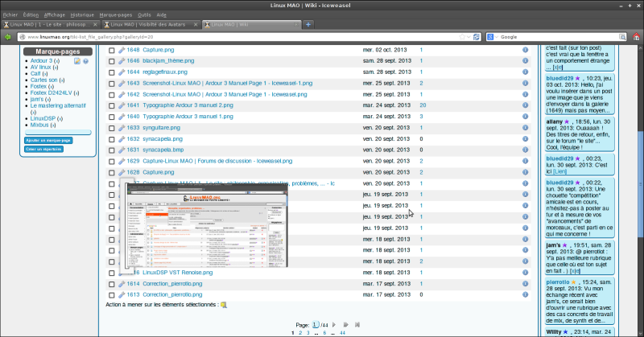The image size is (644, 337).
Task: Open the red home icon
Action: click(x=636, y=37)
